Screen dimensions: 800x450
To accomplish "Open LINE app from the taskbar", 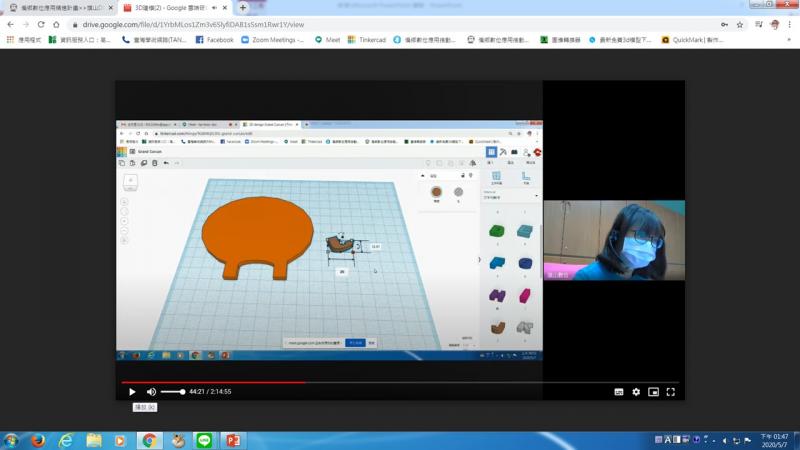I will [x=204, y=440].
